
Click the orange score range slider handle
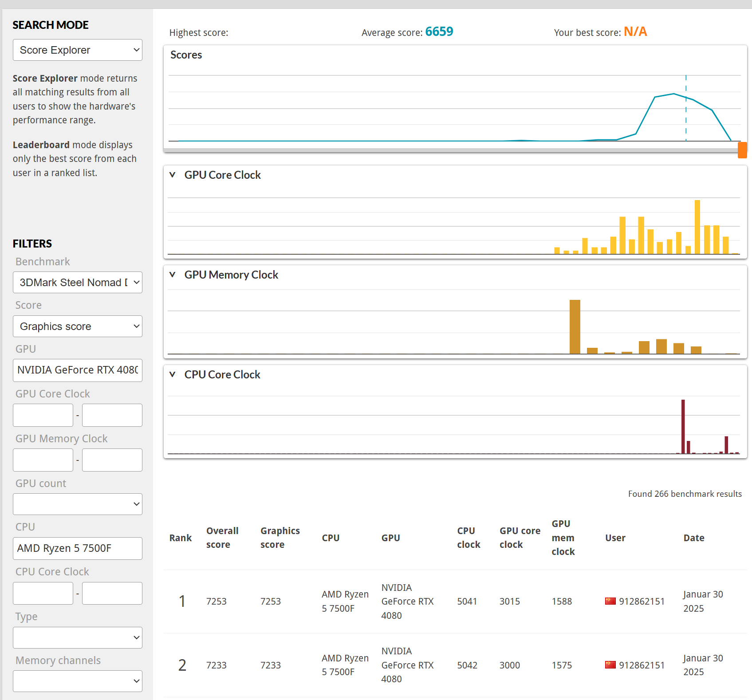[742, 150]
